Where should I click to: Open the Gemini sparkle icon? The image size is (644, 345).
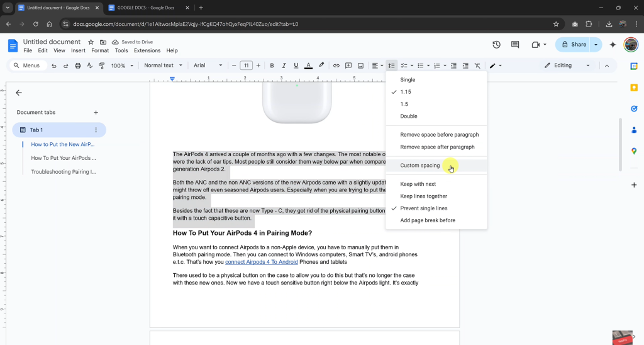click(613, 45)
